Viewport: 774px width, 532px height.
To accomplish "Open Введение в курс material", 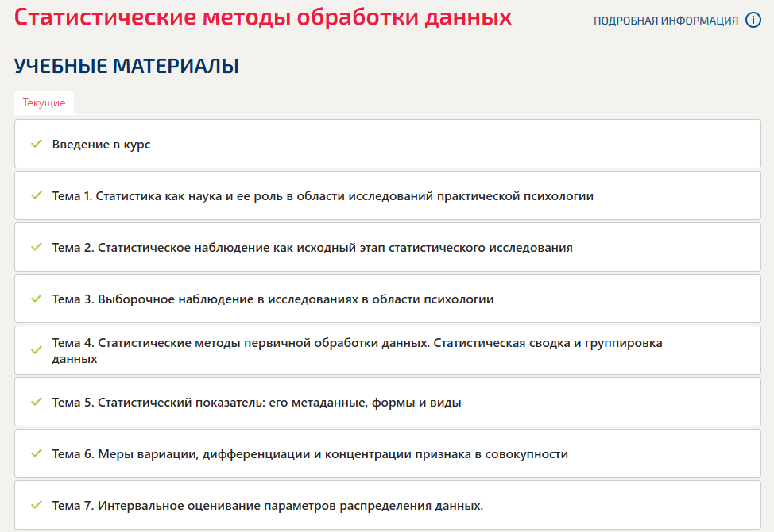I will tap(388, 144).
